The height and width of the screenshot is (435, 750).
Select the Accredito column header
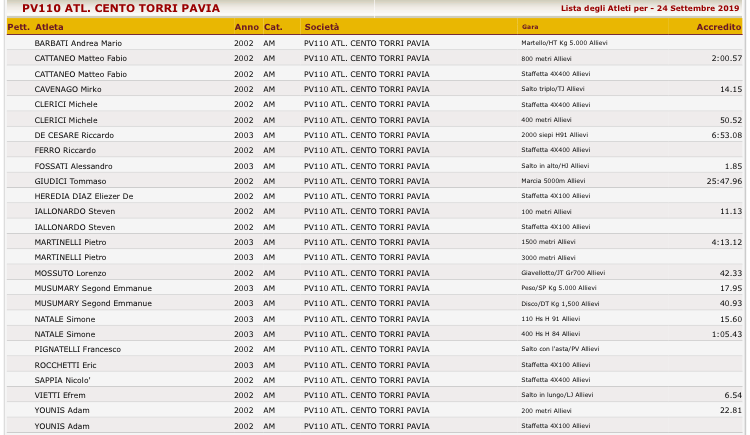[x=718, y=27]
